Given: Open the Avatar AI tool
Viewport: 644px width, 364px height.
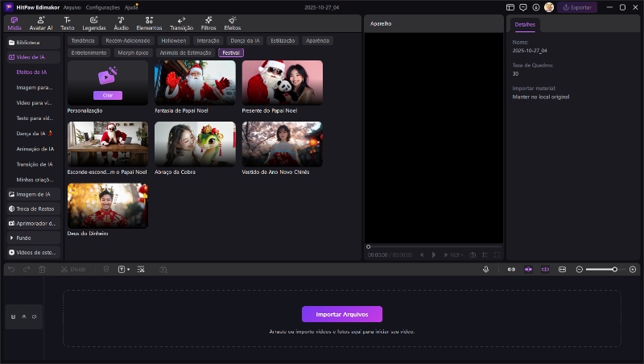Looking at the screenshot, I should pyautogui.click(x=40, y=23).
